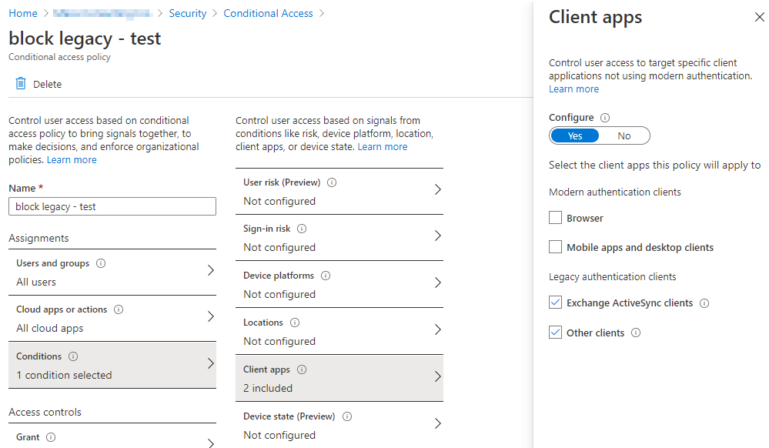The height and width of the screenshot is (448, 769).
Task: Click info icon beside Other clients
Action: point(636,333)
